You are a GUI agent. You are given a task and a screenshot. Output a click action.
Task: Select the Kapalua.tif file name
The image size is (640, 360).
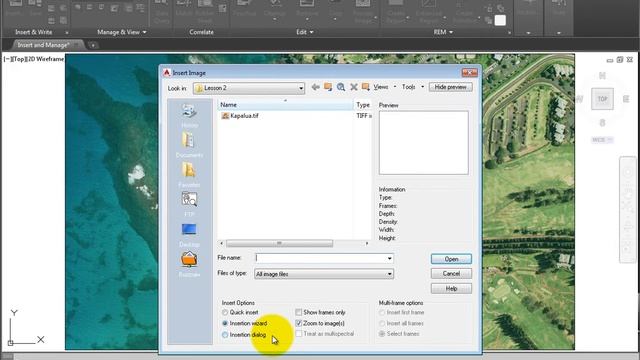(244, 116)
